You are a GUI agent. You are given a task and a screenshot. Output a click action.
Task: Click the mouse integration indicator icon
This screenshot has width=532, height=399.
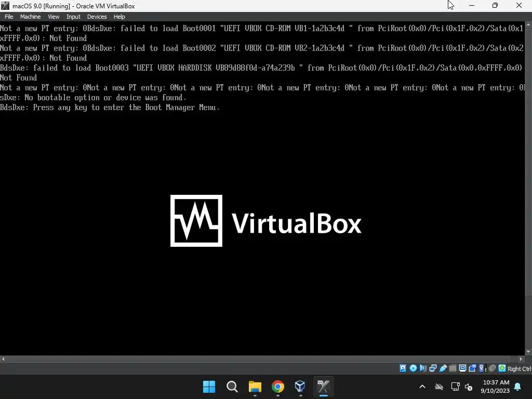coord(493,368)
